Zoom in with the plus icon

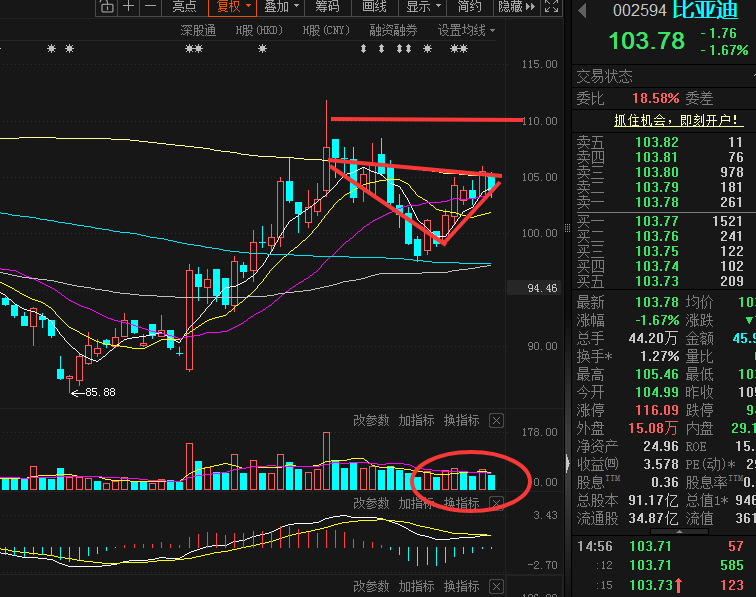tap(129, 6)
